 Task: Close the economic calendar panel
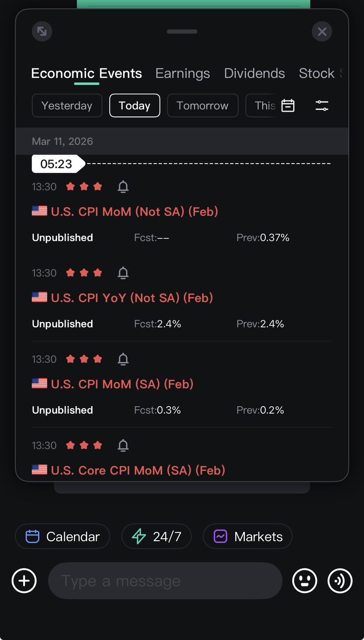[322, 32]
